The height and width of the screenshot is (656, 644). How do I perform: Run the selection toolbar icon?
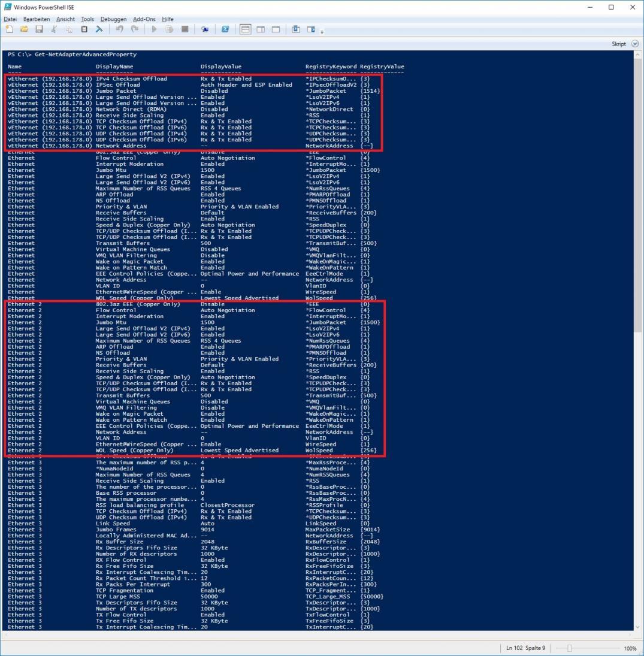pyautogui.click(x=169, y=29)
